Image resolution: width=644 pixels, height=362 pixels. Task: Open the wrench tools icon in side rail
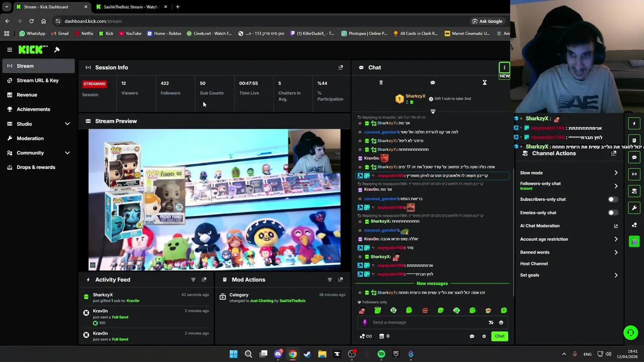634,208
